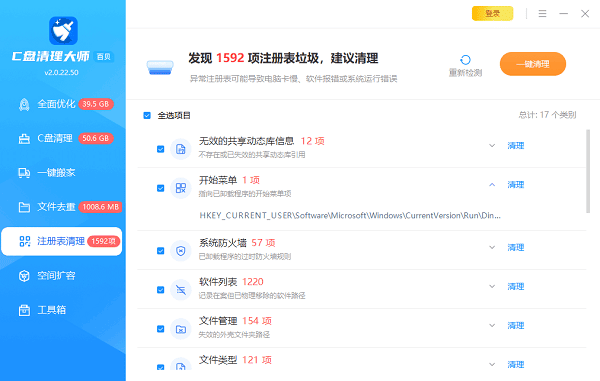
Task: Expand the 文件管理 row chevron
Action: 492,326
